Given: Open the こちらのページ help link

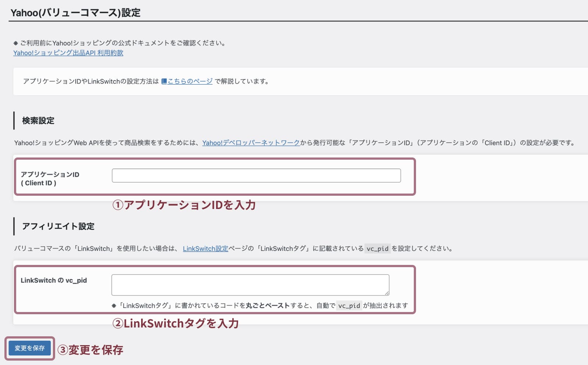Looking at the screenshot, I should click(190, 81).
